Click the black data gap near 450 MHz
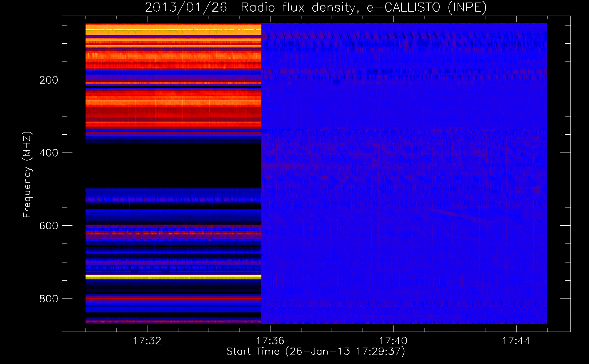The height and width of the screenshot is (364, 589). click(x=173, y=166)
